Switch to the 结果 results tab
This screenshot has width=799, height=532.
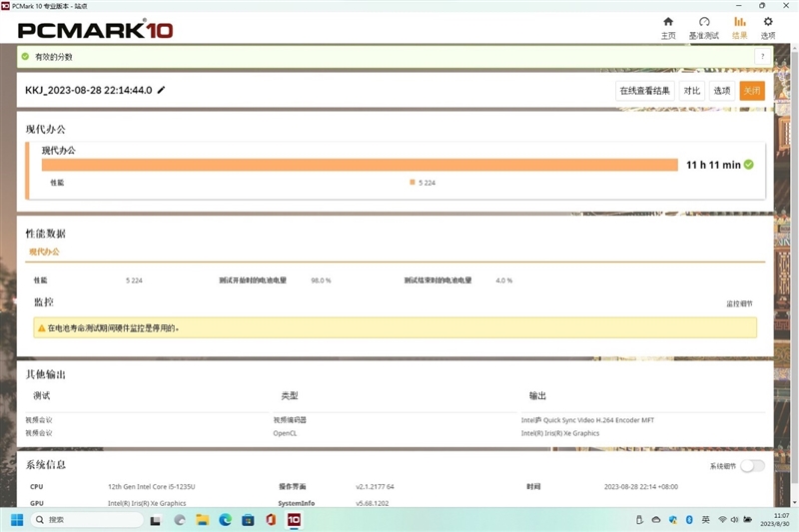pyautogui.click(x=739, y=28)
